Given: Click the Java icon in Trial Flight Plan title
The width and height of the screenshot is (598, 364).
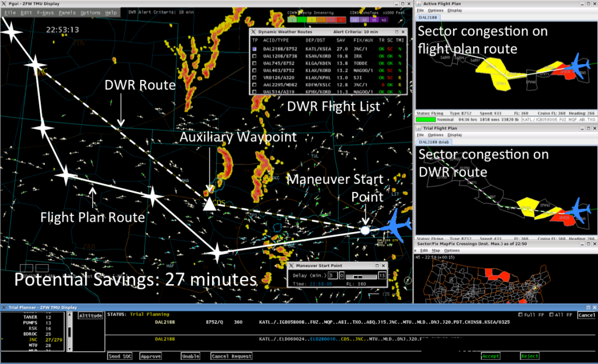Looking at the screenshot, I should [x=419, y=128].
